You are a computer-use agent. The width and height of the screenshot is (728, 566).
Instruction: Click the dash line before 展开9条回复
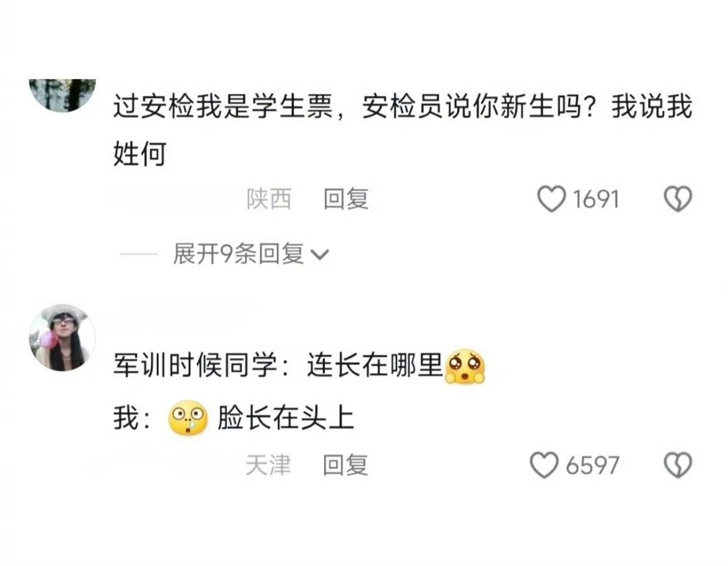click(138, 254)
